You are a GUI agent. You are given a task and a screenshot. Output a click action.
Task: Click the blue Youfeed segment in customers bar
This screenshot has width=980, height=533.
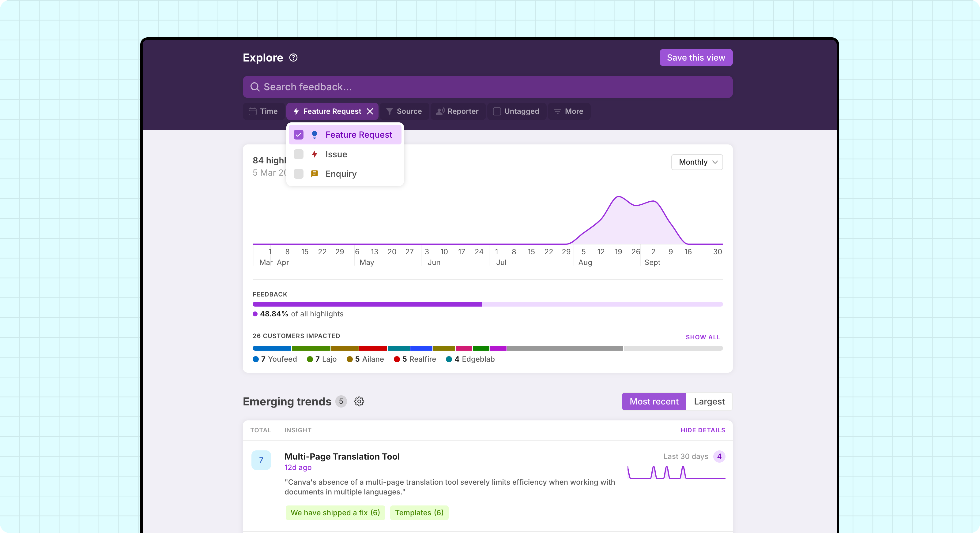point(272,348)
